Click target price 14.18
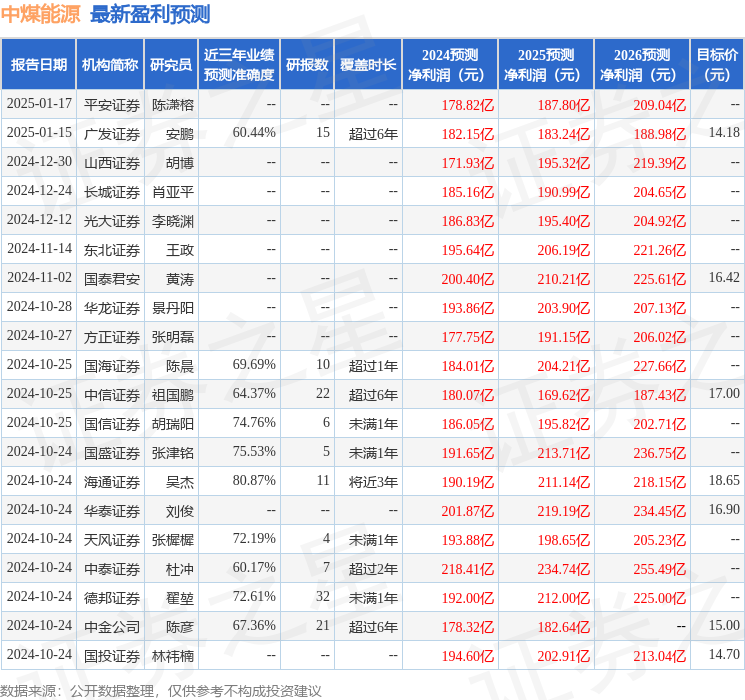This screenshot has height=700, width=745. pyautogui.click(x=724, y=133)
